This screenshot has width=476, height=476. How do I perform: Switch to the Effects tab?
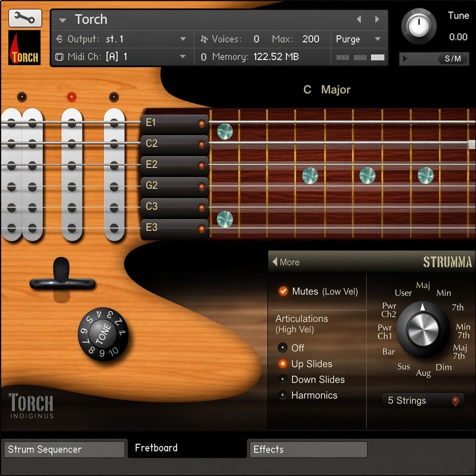pos(308,450)
